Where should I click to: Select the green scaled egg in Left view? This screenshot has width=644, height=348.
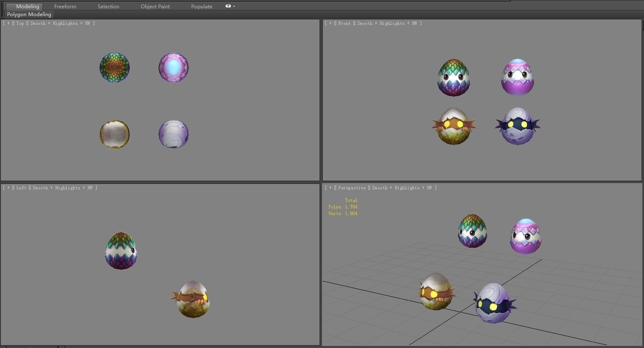point(121,251)
